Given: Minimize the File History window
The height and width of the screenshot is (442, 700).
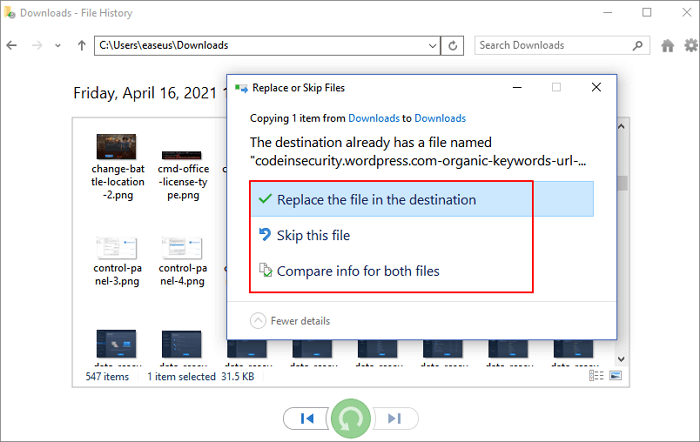Looking at the screenshot, I should (x=608, y=13).
